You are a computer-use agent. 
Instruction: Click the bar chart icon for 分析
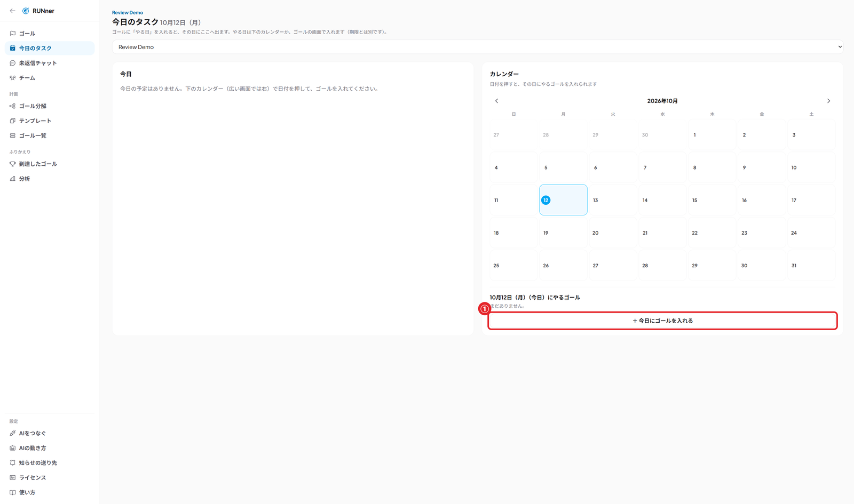point(13,179)
